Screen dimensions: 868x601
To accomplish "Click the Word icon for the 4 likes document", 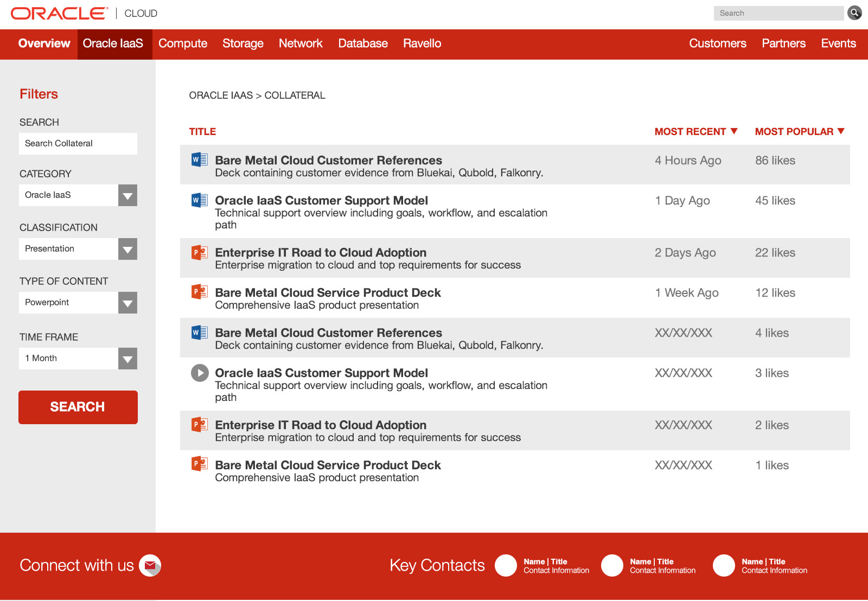I will point(200,333).
